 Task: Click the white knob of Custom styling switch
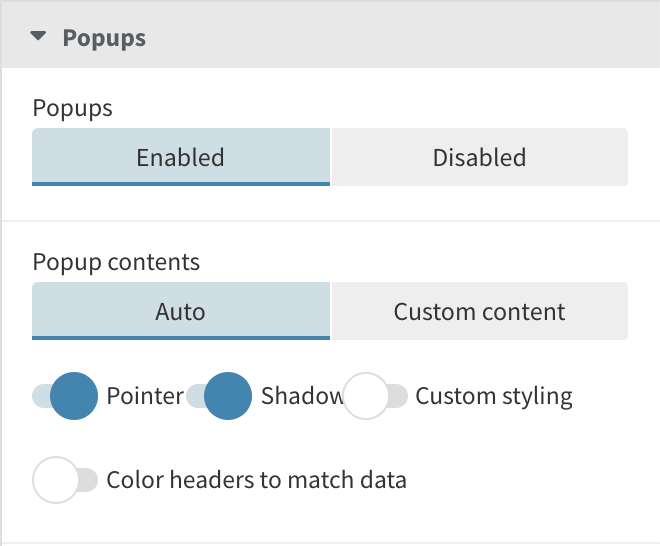click(366, 396)
